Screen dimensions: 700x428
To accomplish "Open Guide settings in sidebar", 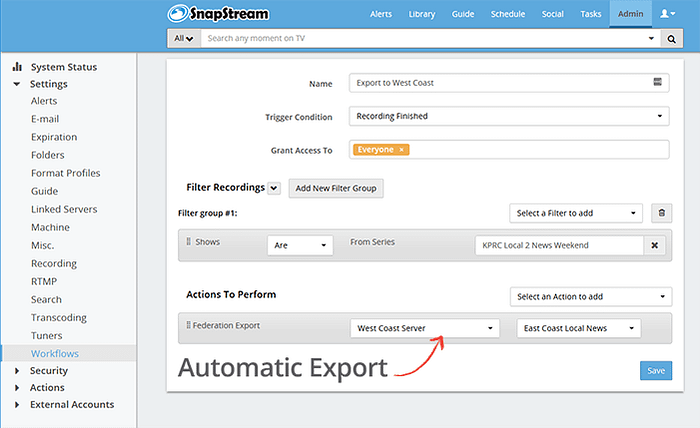I will 44,191.
